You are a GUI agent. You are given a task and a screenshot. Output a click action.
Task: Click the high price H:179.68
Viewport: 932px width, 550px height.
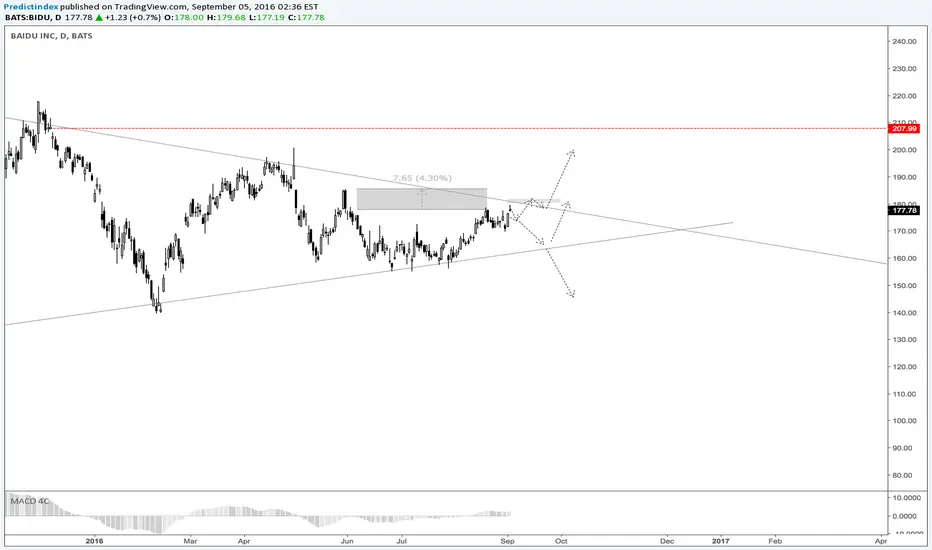(x=226, y=17)
